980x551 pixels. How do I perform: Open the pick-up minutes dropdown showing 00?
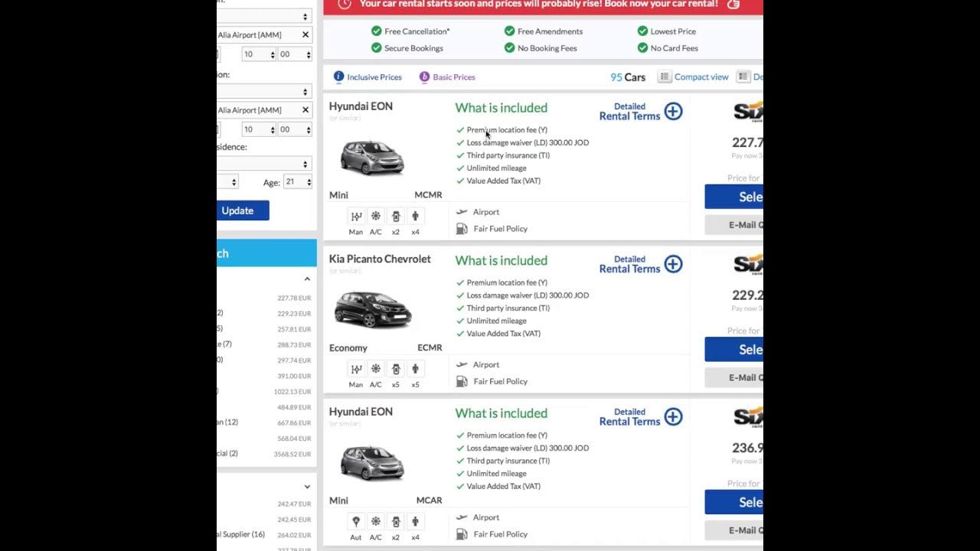(295, 54)
